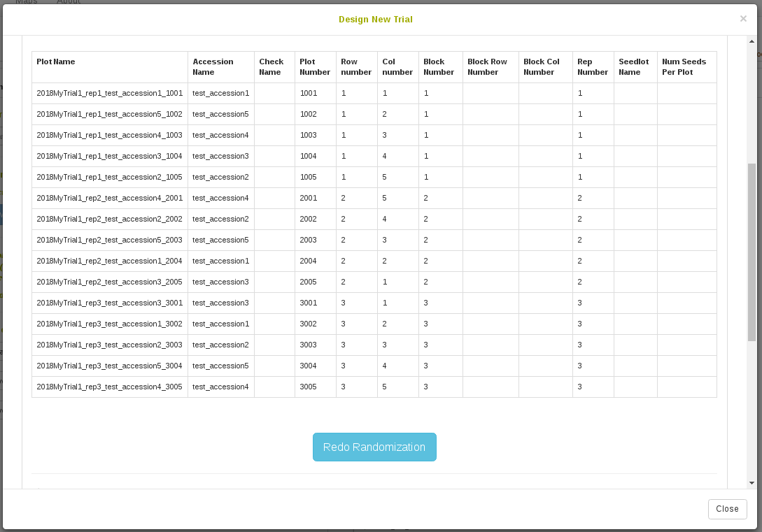
Task: Click plot number cell 3002
Action: [316, 324]
